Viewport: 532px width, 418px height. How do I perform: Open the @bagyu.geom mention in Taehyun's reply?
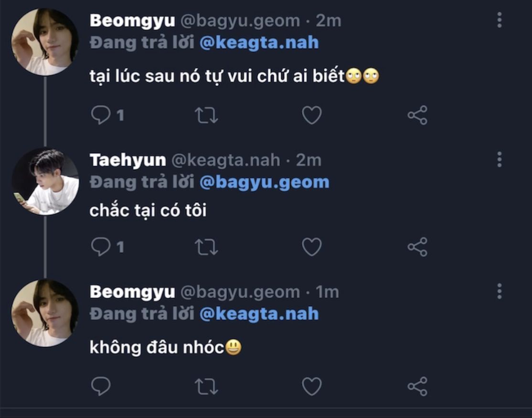[264, 182]
